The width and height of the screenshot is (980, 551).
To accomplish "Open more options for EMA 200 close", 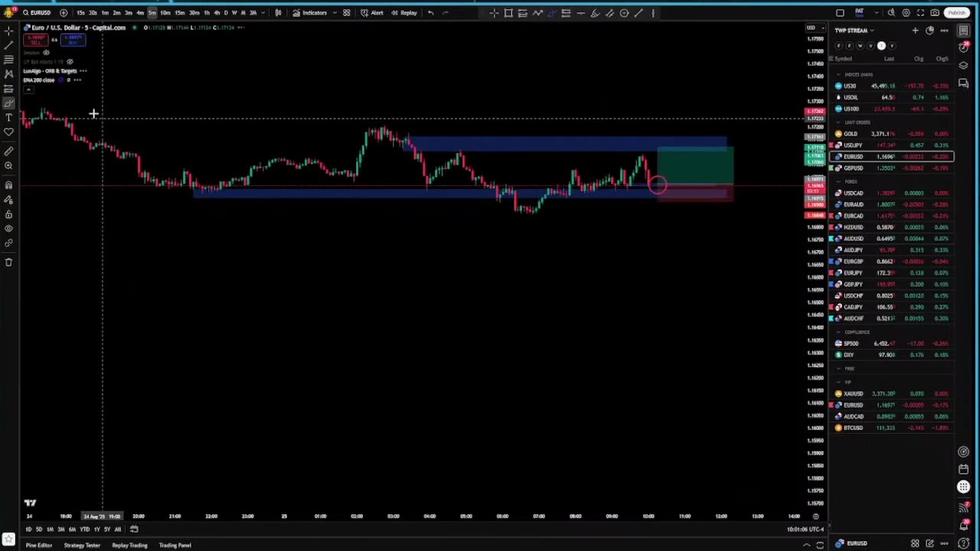I will (x=77, y=80).
